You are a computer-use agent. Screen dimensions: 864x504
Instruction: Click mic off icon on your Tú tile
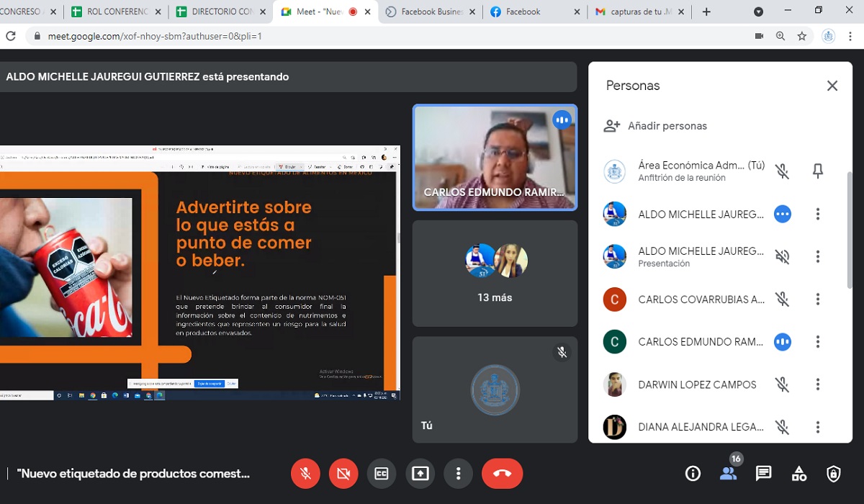coord(562,352)
